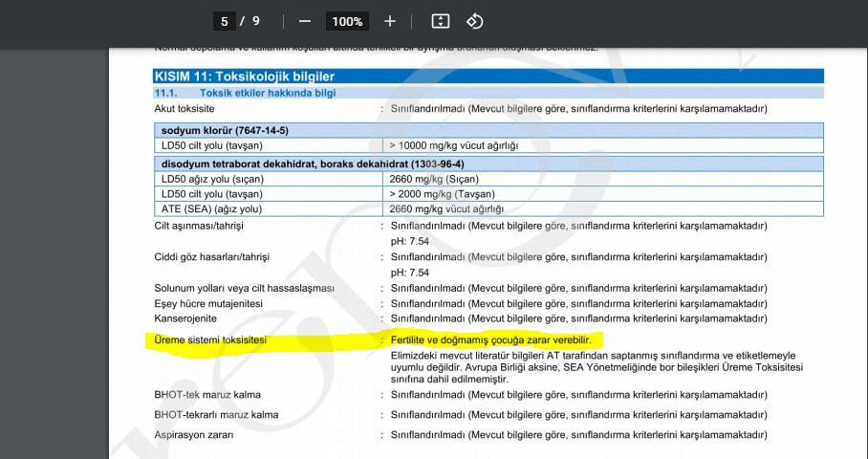
Task: Select the page number field showing 5
Action: pyautogui.click(x=224, y=21)
